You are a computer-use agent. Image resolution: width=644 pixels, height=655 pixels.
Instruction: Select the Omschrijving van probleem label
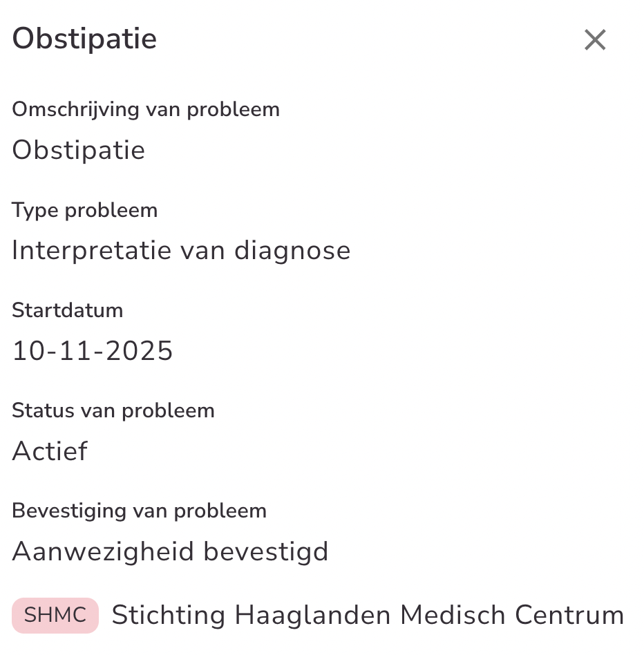[x=146, y=109]
